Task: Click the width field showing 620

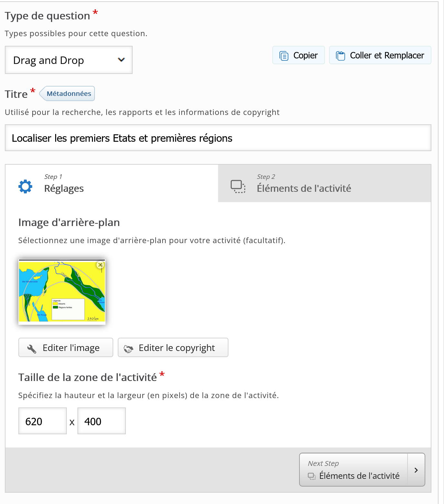Action: pyautogui.click(x=43, y=421)
